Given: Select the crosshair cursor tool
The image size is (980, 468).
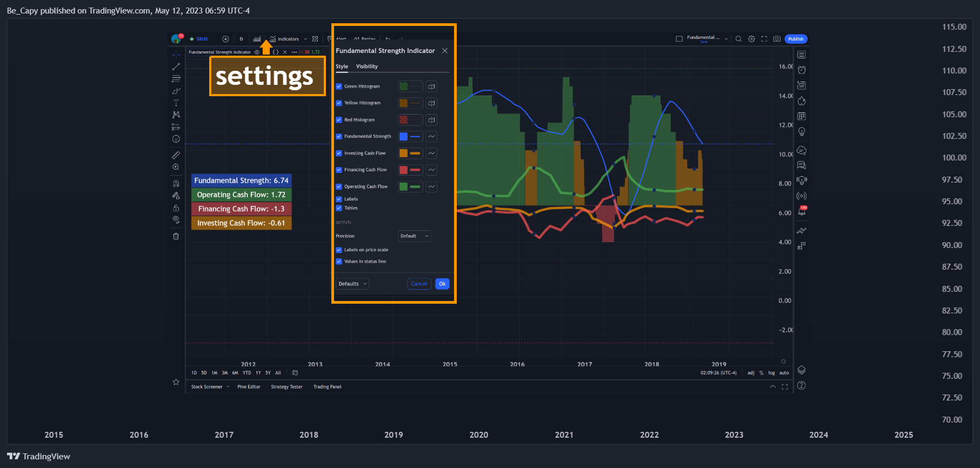Looking at the screenshot, I should pyautogui.click(x=176, y=55).
